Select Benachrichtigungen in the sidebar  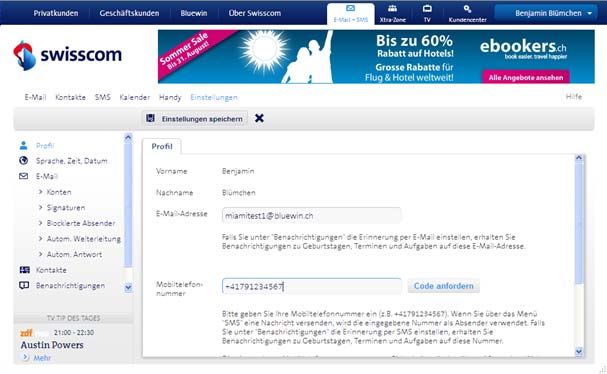pyautogui.click(x=70, y=286)
